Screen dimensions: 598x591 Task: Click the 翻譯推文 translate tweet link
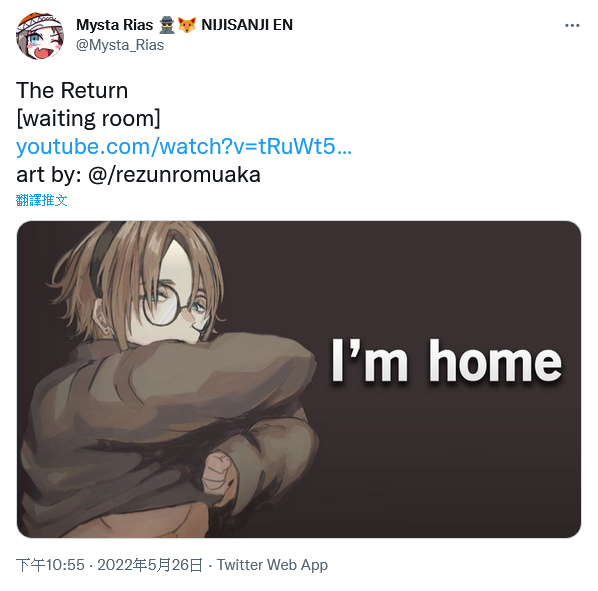click(x=42, y=200)
